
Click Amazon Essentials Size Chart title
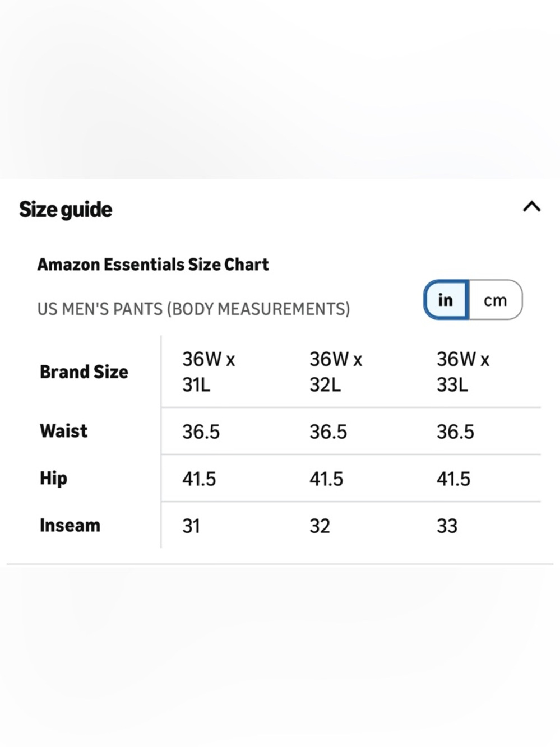[x=153, y=265]
